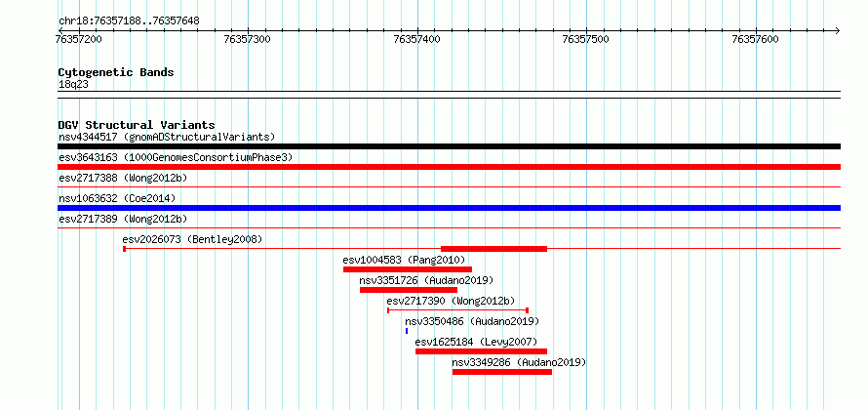Screen dimensions: 868x410
Task: Open the esv1004583 (Pang2010) label
Action: pos(404,260)
